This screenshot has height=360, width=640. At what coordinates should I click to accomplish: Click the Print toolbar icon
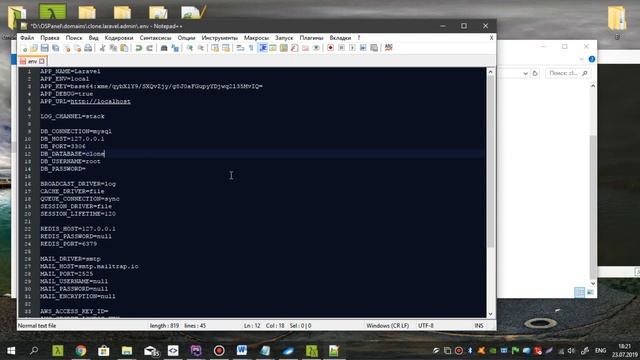coord(88,48)
